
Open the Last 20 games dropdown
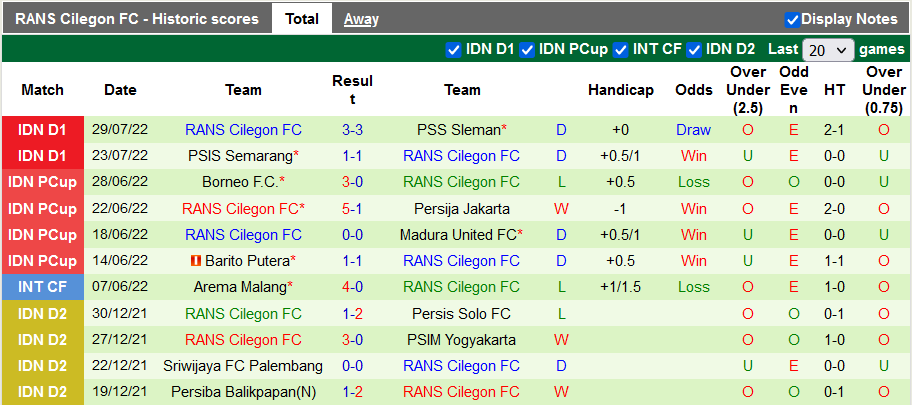[828, 49]
